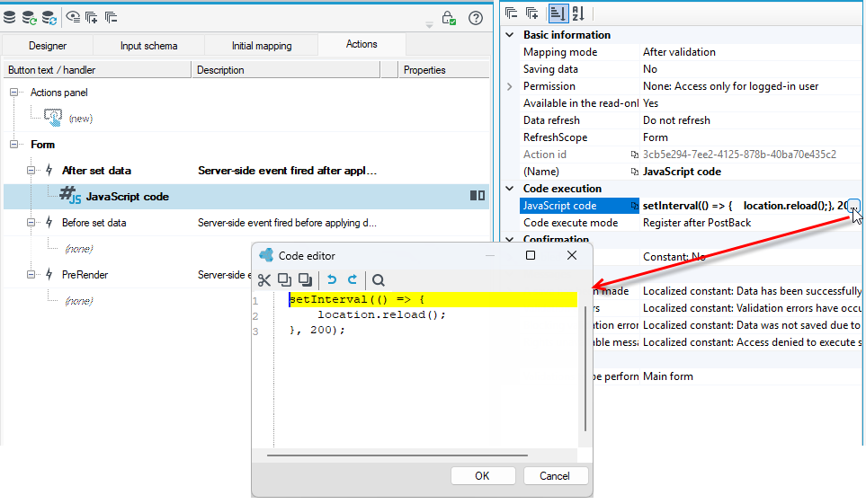
Task: Collapse the Code execution section
Action: [x=510, y=189]
